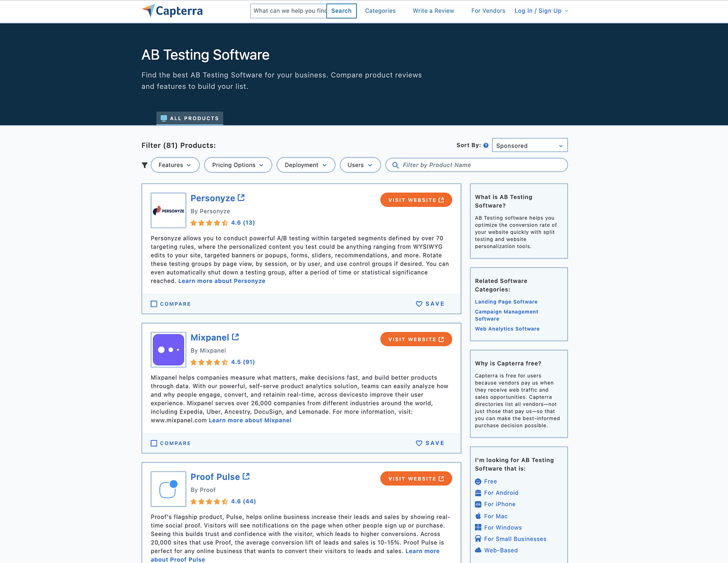Click the 'Filter (81) Products:' heading
Image resolution: width=728 pixels, height=563 pixels.
point(178,145)
